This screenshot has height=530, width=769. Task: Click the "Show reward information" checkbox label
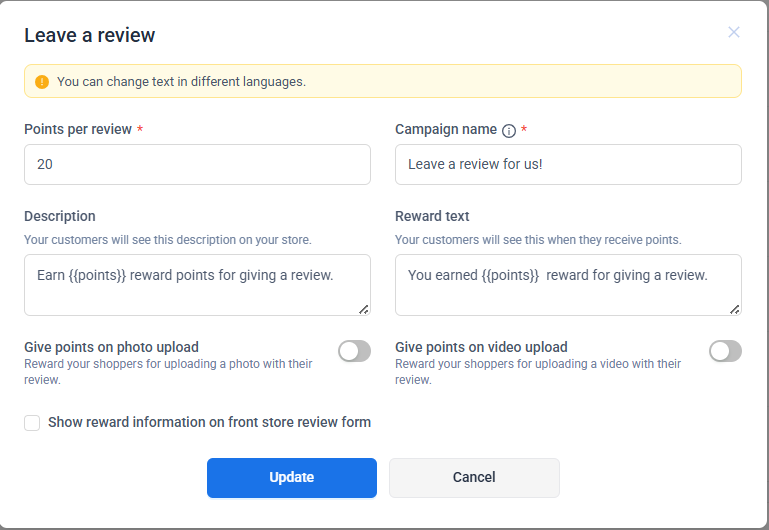[x=209, y=423]
